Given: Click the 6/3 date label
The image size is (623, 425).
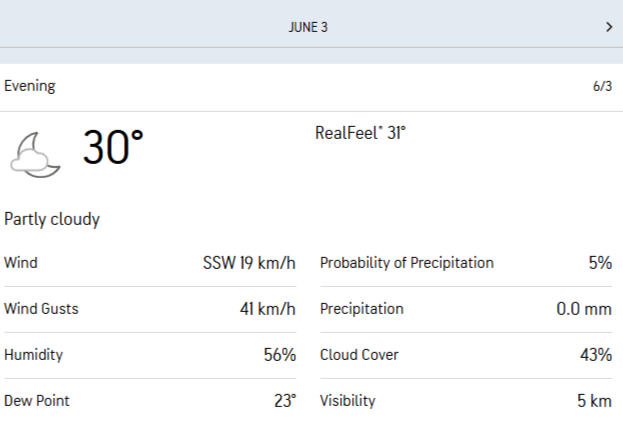Looking at the screenshot, I should click(602, 87).
